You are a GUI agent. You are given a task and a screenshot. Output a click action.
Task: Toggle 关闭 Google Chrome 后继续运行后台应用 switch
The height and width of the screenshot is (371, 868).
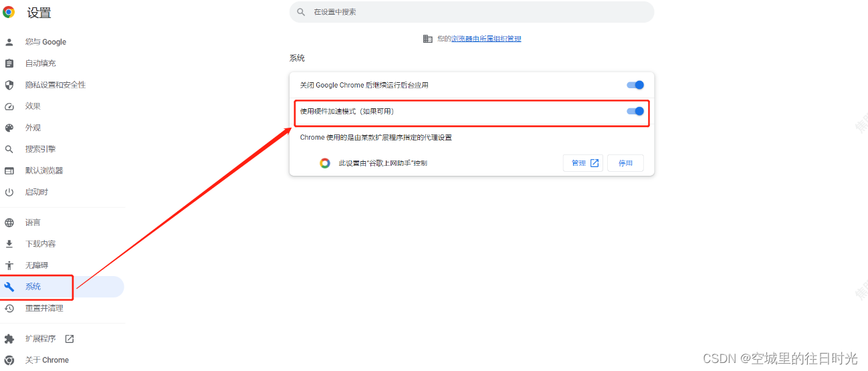point(635,85)
